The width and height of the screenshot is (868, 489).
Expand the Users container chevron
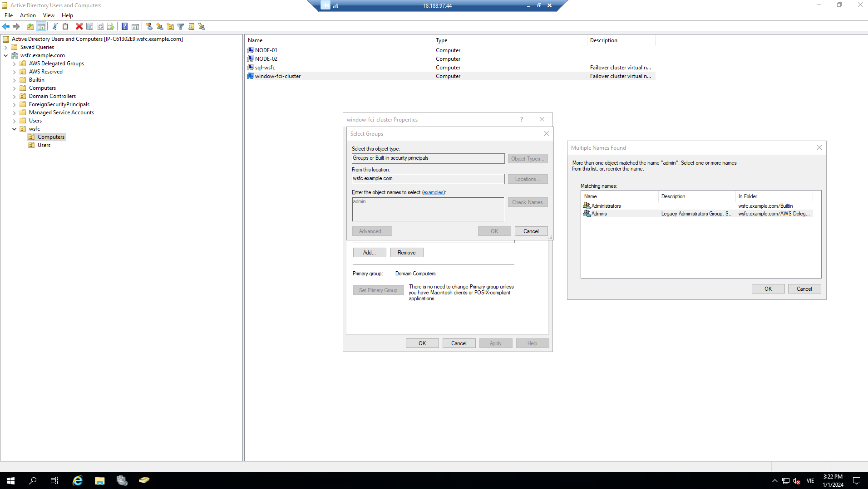(15, 121)
